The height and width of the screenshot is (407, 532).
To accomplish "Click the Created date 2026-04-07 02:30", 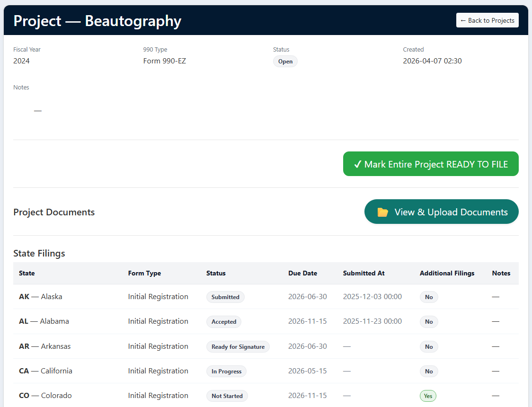I will coord(432,61).
